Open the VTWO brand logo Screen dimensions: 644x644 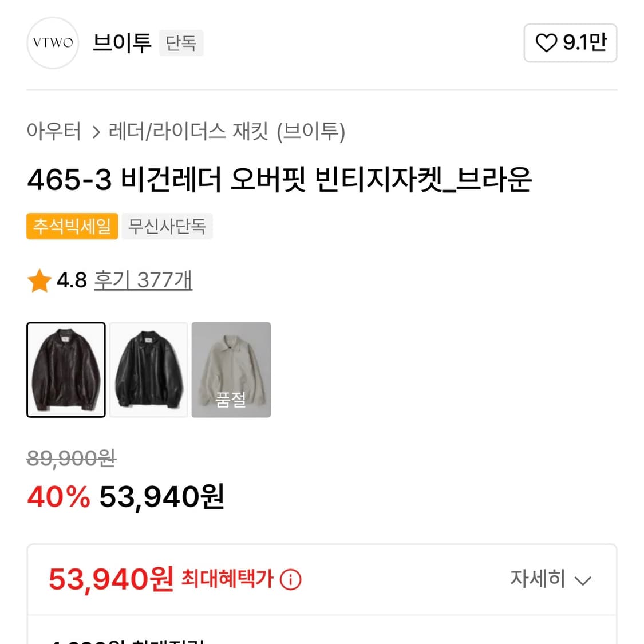point(53,43)
